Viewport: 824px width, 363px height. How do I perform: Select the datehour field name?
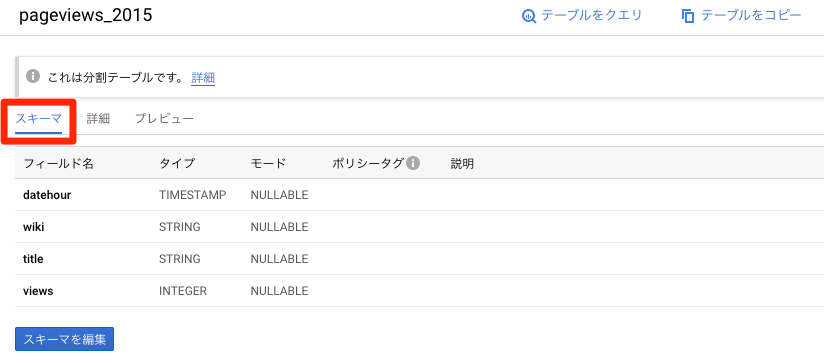coord(47,195)
